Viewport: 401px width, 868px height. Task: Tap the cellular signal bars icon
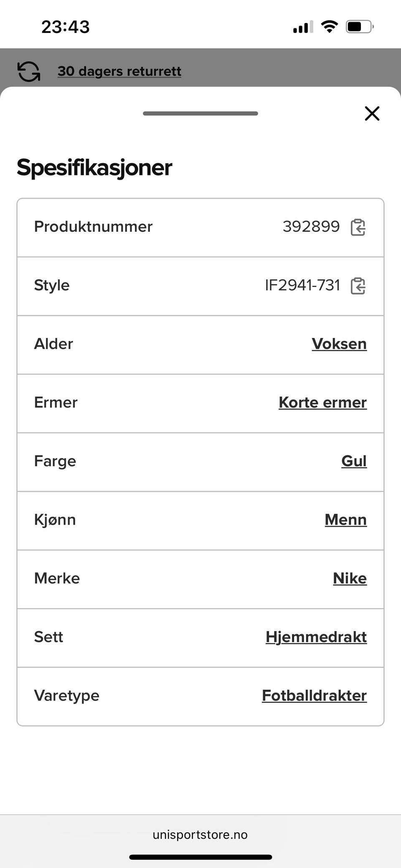click(x=303, y=27)
